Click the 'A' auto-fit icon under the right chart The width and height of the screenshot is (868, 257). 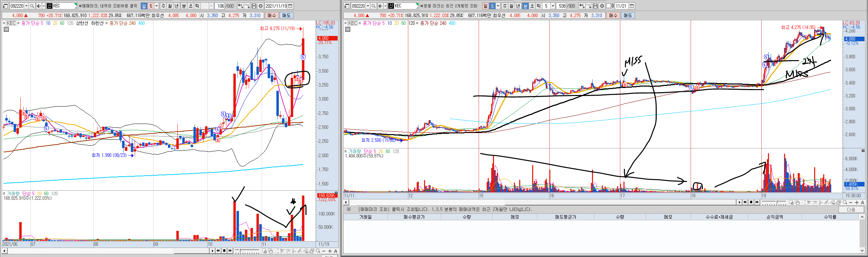point(862,203)
